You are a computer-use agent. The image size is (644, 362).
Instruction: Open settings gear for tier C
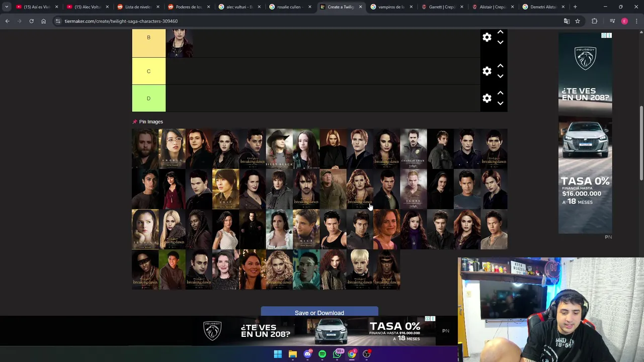(x=487, y=71)
